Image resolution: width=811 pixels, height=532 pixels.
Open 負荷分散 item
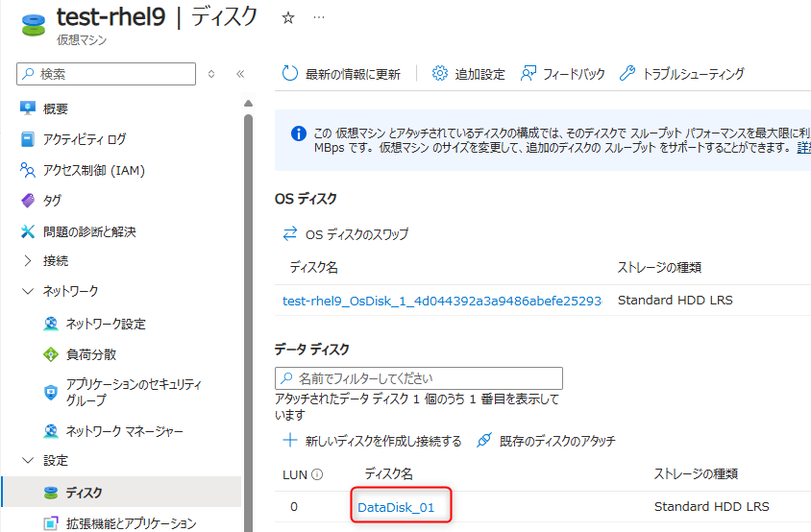(x=91, y=354)
